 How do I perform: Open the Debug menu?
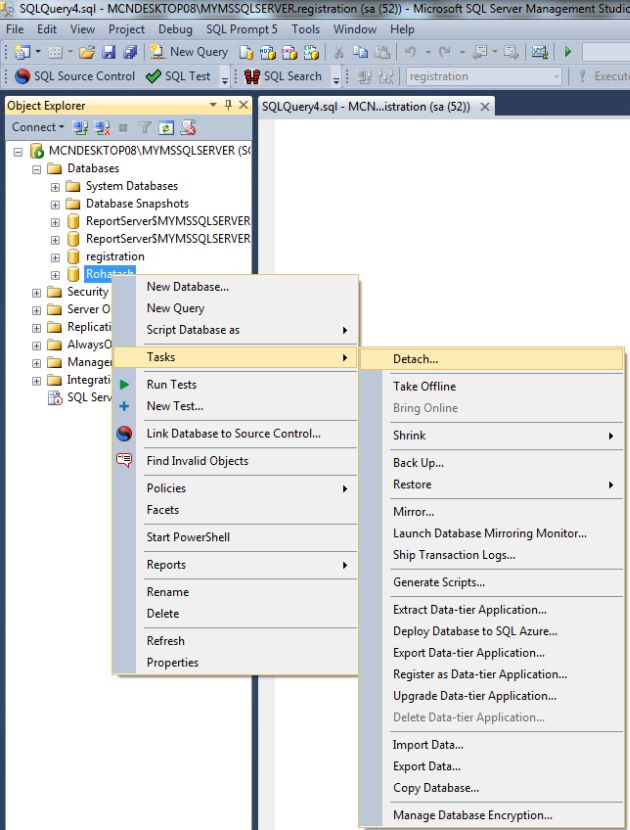(175, 29)
